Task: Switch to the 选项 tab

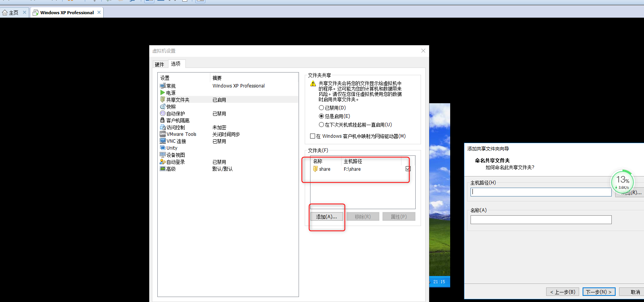Action: tap(176, 64)
